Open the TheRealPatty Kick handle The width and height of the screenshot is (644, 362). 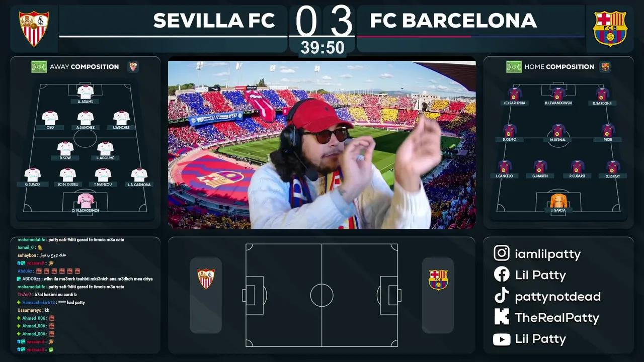tap(557, 318)
